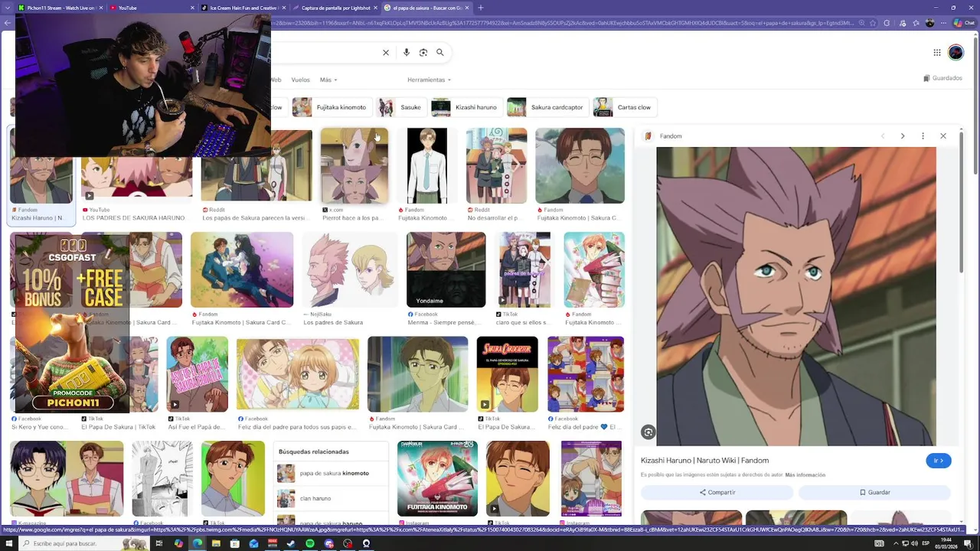Clear the Google search box text
The width and height of the screenshot is (980, 551).
(386, 53)
